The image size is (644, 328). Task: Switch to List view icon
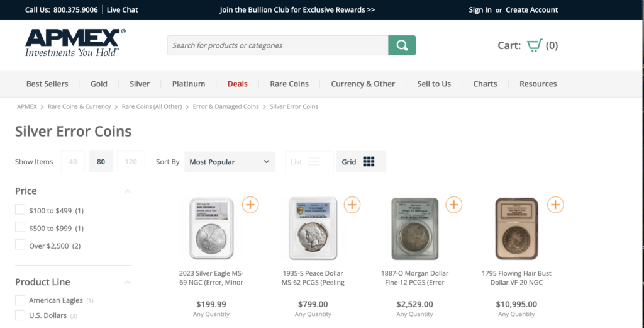coord(314,162)
